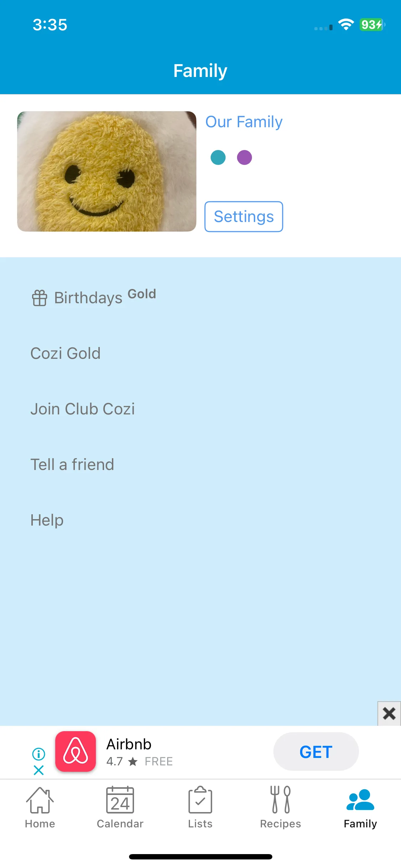This screenshot has width=401, height=868.
Task: Tap GET for Airbnb
Action: point(316,751)
